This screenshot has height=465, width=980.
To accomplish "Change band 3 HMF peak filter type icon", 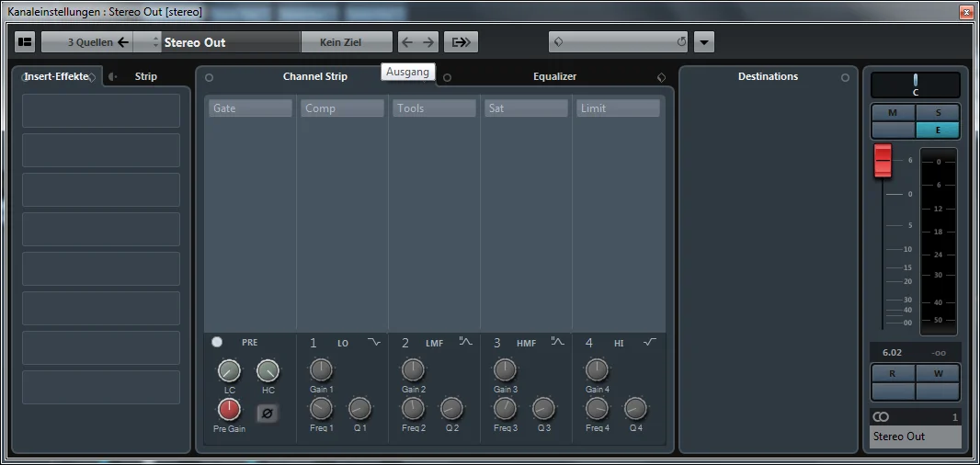I will point(557,342).
